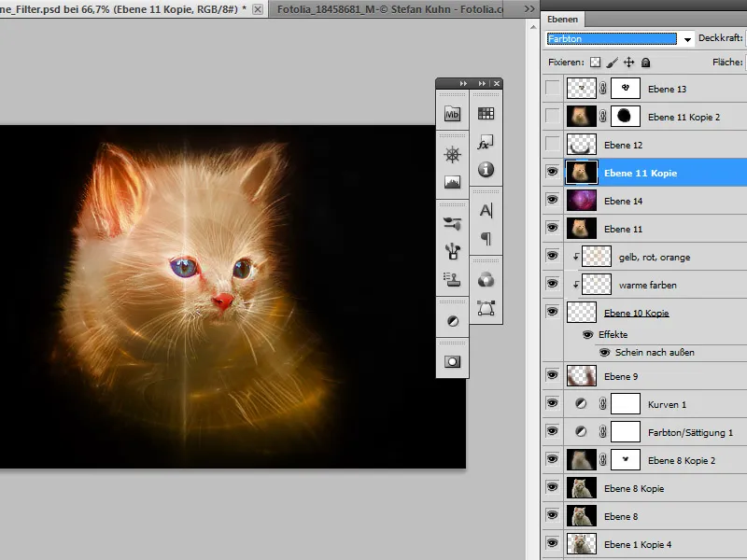Click the Ebene 11 Kopie 2 mask thumbnail

625,117
